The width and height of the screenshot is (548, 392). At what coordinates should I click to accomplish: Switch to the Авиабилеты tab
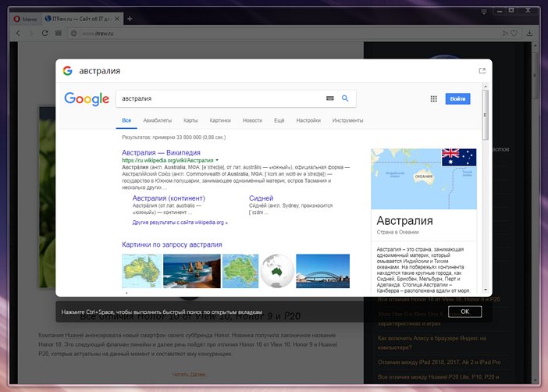158,120
